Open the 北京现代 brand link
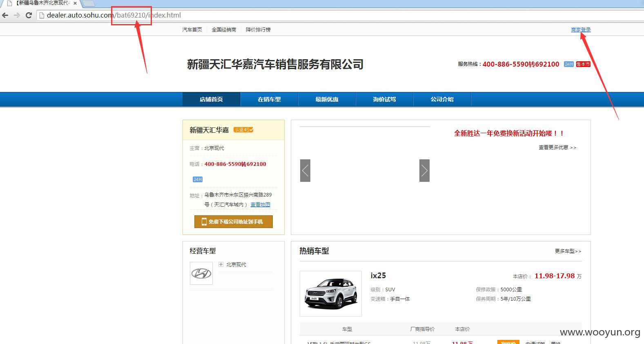Viewport: 644px width, 344px height. 236,265
